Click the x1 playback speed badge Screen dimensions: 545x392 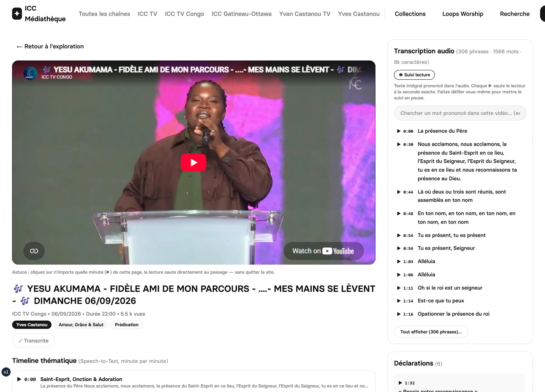(x=6, y=372)
